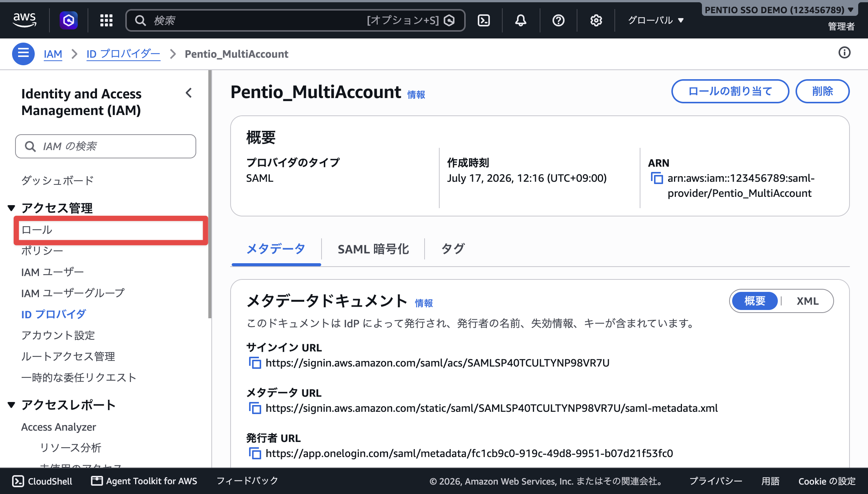Open 情報 link beside Pentio_MultiAccount title
Screen dimensions: 868x494
(x=416, y=95)
